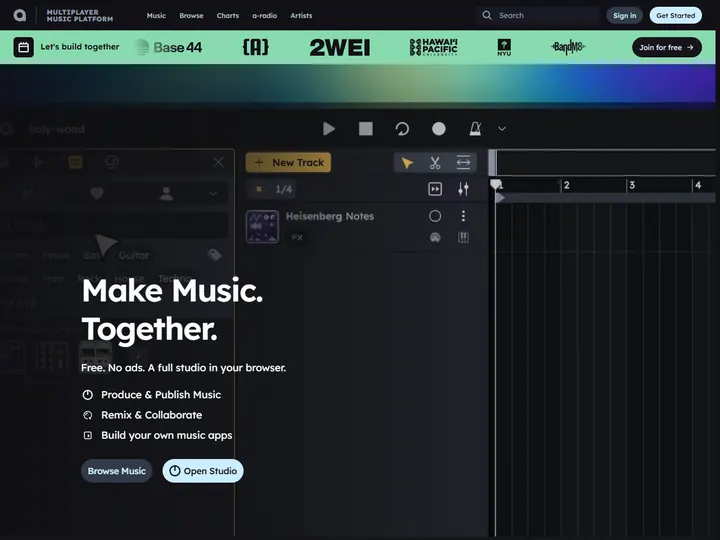Select the yellow presets tab icon
Screen dimensions: 720x540
pyautogui.click(x=75, y=162)
